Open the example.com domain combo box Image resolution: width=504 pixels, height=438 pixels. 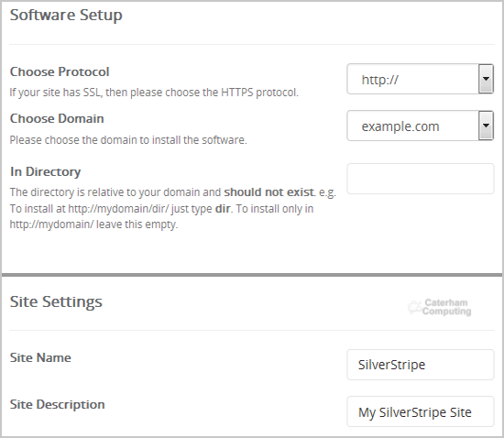[420, 126]
